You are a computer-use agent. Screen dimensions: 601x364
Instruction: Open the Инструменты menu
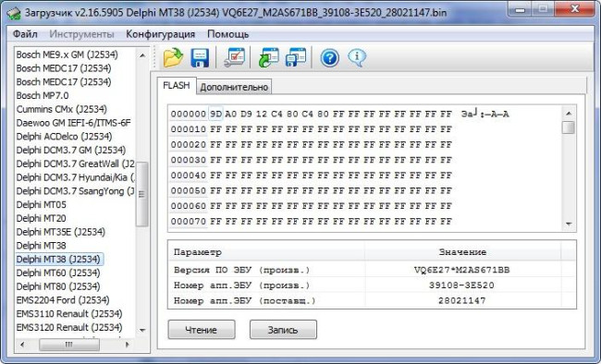coord(81,34)
